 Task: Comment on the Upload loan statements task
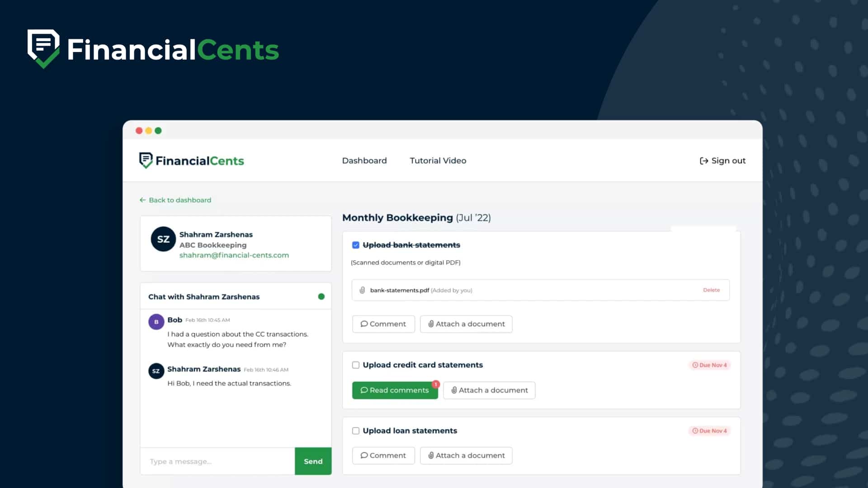click(x=383, y=455)
